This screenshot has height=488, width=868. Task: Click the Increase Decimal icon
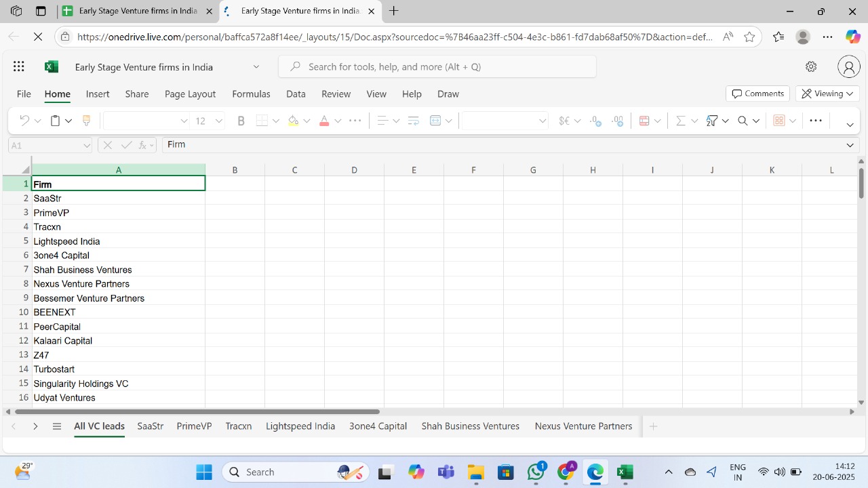(595, 121)
